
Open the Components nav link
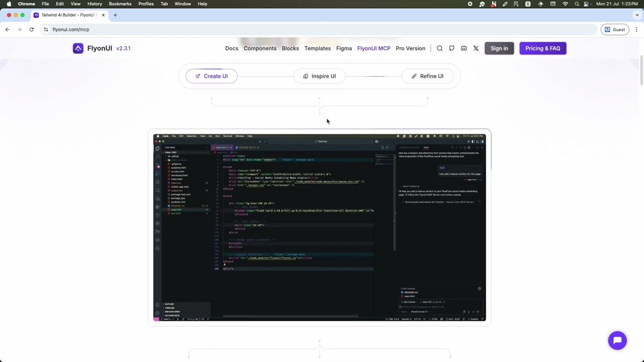pos(260,48)
